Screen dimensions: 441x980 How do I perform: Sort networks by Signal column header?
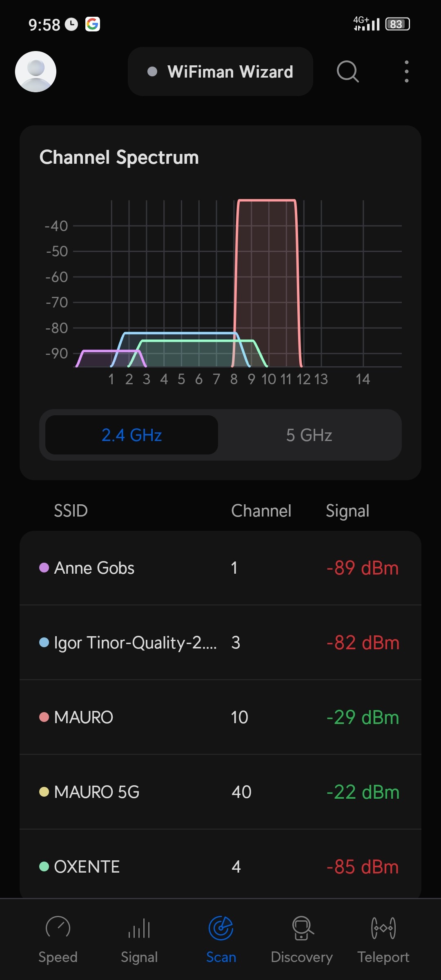[x=347, y=511]
